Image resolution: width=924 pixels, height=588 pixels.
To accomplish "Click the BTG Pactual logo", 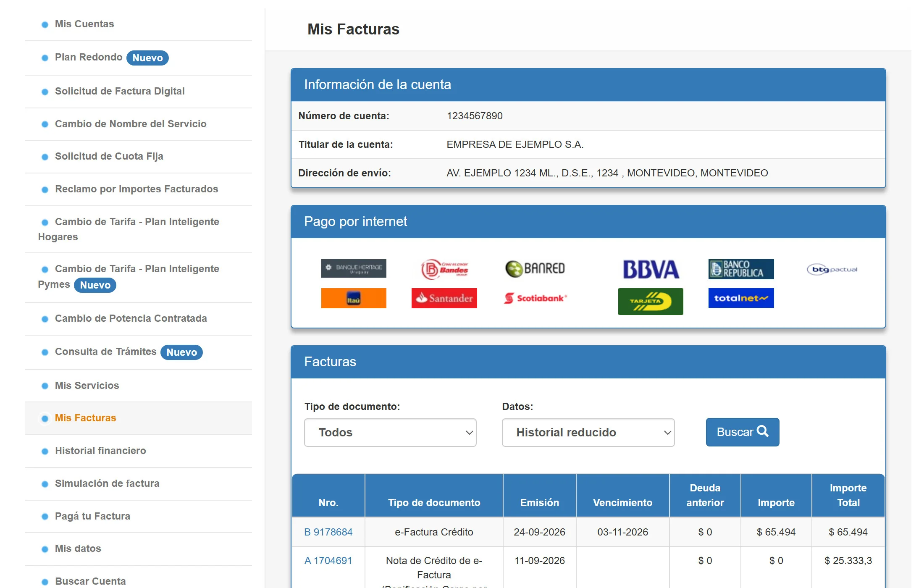I will click(832, 269).
